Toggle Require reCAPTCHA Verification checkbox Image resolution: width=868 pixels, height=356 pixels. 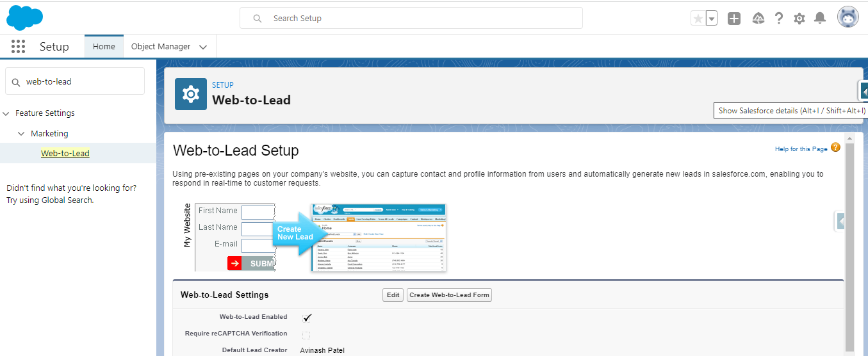tap(306, 335)
